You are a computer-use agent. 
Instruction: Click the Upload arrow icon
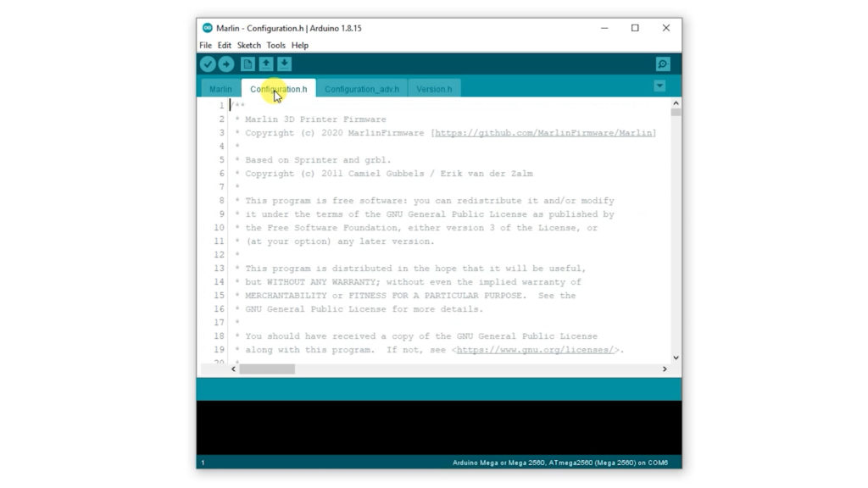click(226, 64)
